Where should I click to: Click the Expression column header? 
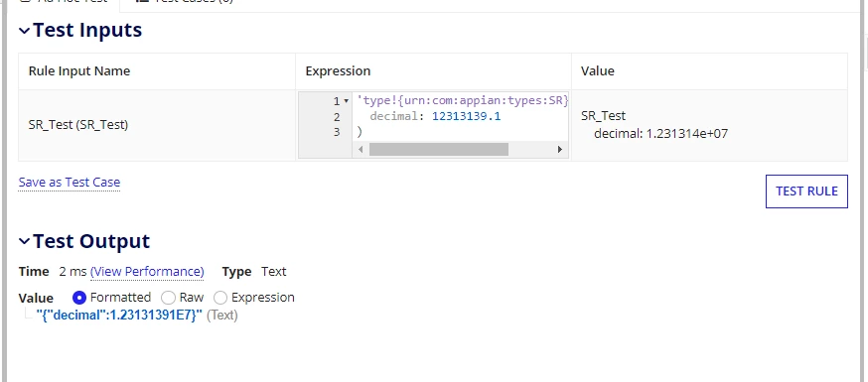(338, 71)
